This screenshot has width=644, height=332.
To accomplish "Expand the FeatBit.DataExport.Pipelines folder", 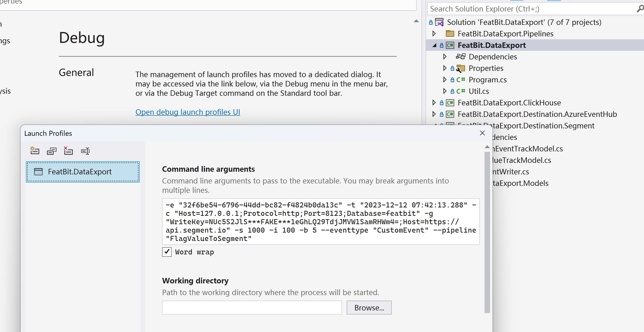I will pyautogui.click(x=434, y=34).
